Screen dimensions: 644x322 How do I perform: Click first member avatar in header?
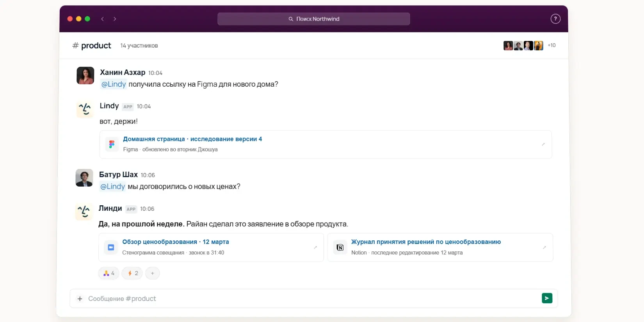508,46
